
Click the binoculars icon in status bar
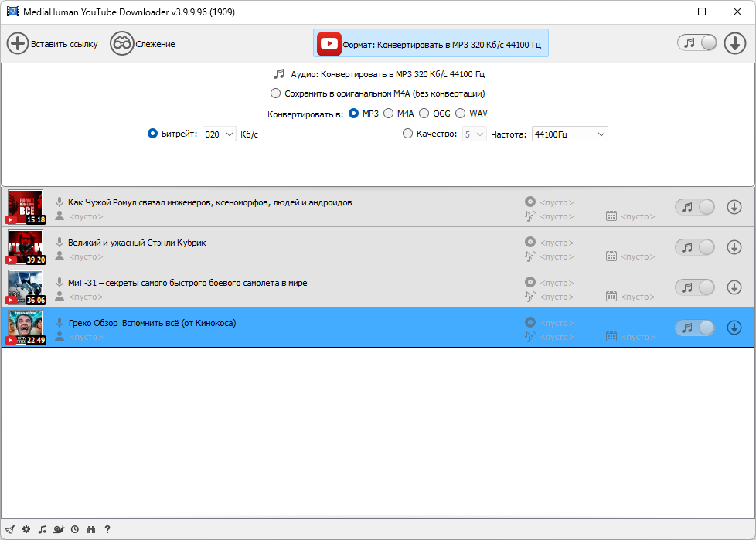click(91, 529)
